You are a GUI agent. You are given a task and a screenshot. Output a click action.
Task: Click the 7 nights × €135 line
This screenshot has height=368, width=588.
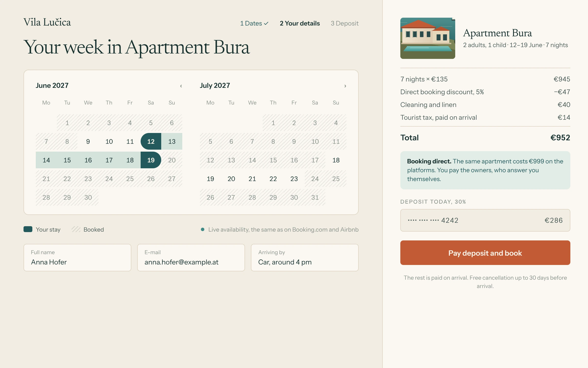pyautogui.click(x=485, y=79)
